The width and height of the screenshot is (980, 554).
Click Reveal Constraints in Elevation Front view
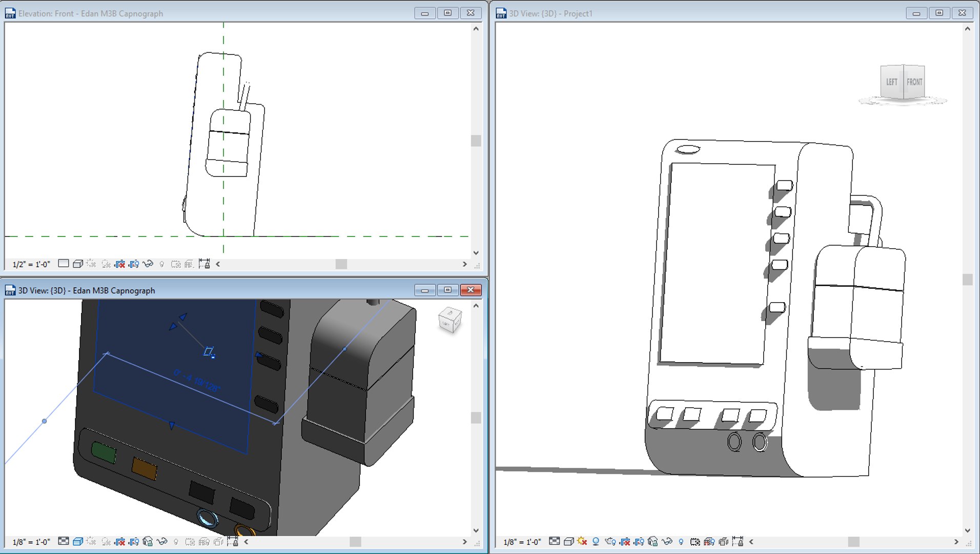coord(204,264)
